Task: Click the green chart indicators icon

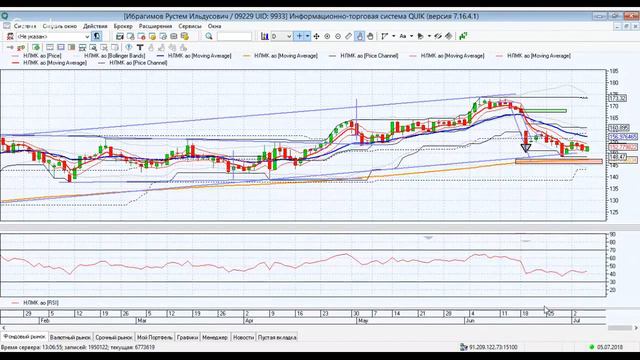Action: (x=463, y=36)
